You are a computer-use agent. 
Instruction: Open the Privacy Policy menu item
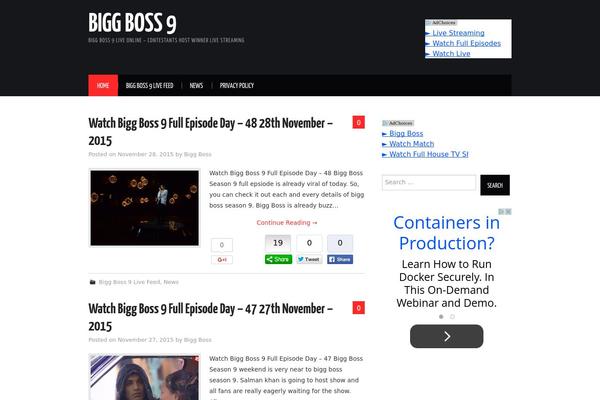(236, 85)
